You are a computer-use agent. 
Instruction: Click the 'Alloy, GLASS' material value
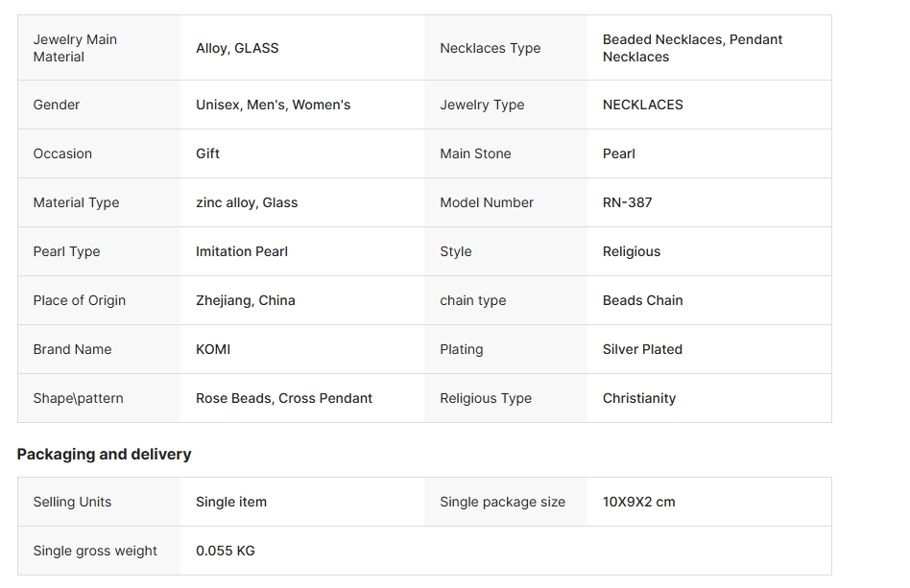click(x=237, y=48)
